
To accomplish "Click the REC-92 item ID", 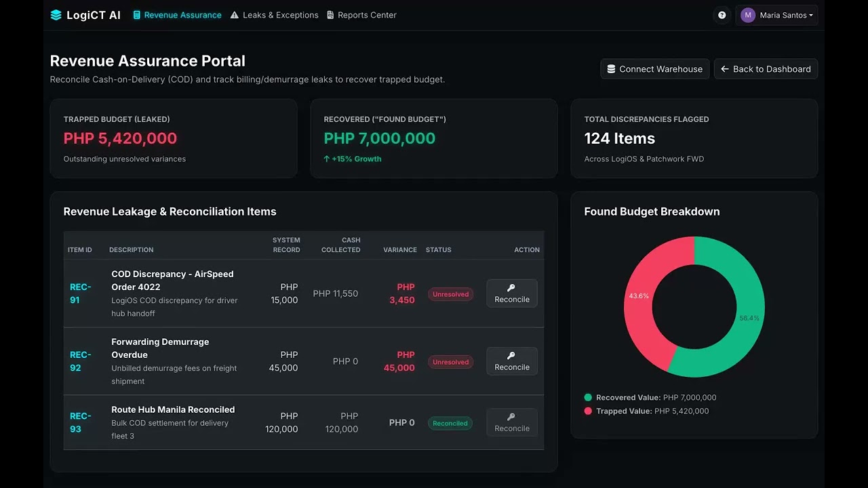I will [80, 361].
